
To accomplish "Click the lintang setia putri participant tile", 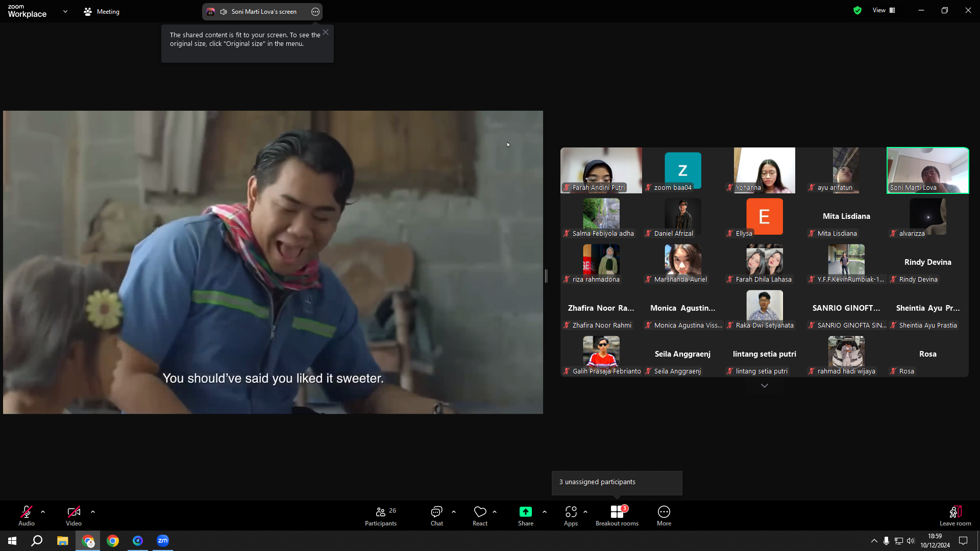I will tap(765, 354).
